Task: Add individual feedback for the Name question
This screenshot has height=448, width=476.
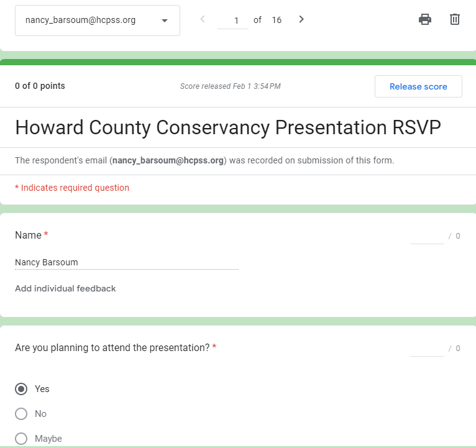Action: (65, 288)
